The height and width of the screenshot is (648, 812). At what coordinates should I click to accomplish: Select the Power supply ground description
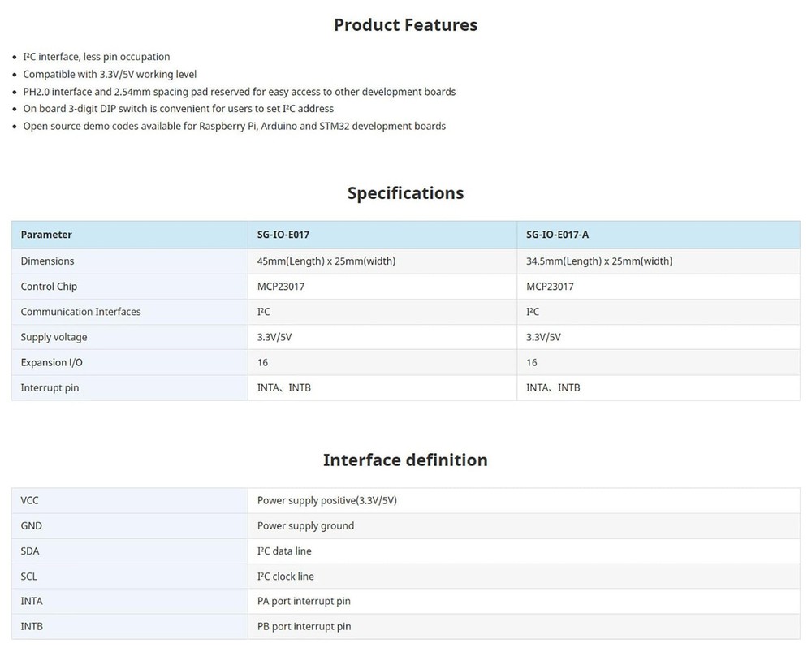pos(305,525)
